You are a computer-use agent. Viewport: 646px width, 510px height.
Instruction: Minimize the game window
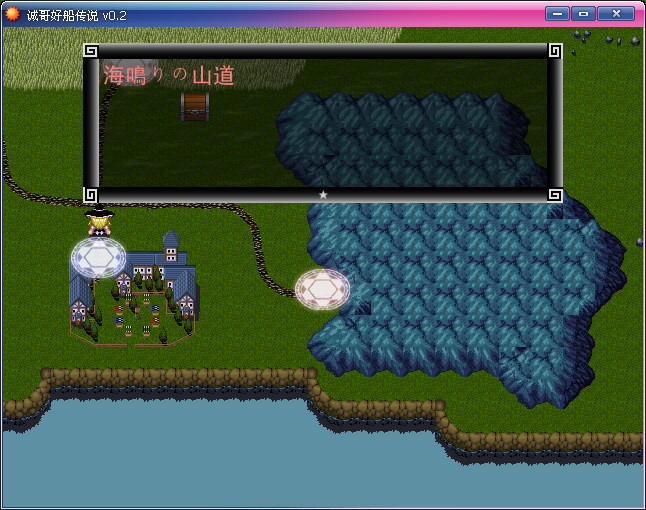557,14
